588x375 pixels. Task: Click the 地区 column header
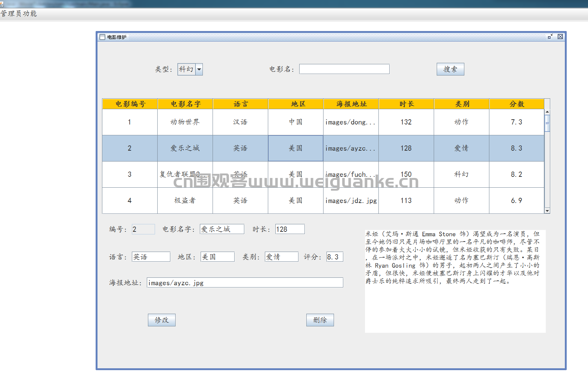[296, 104]
